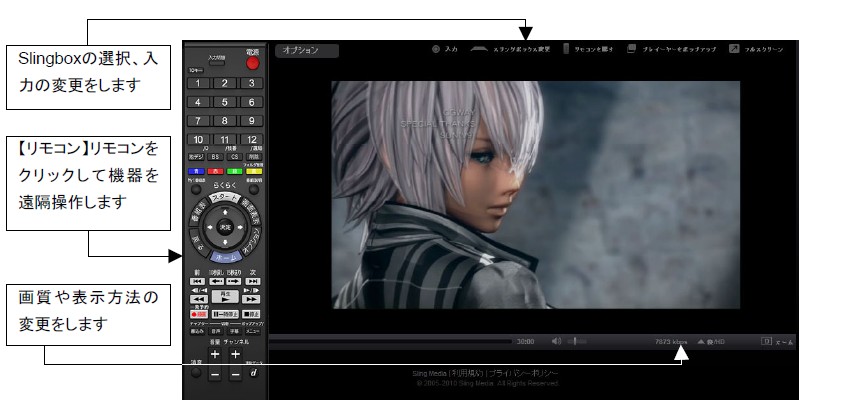Click the video buffer progress bar
843x405 pixels.
(391, 341)
